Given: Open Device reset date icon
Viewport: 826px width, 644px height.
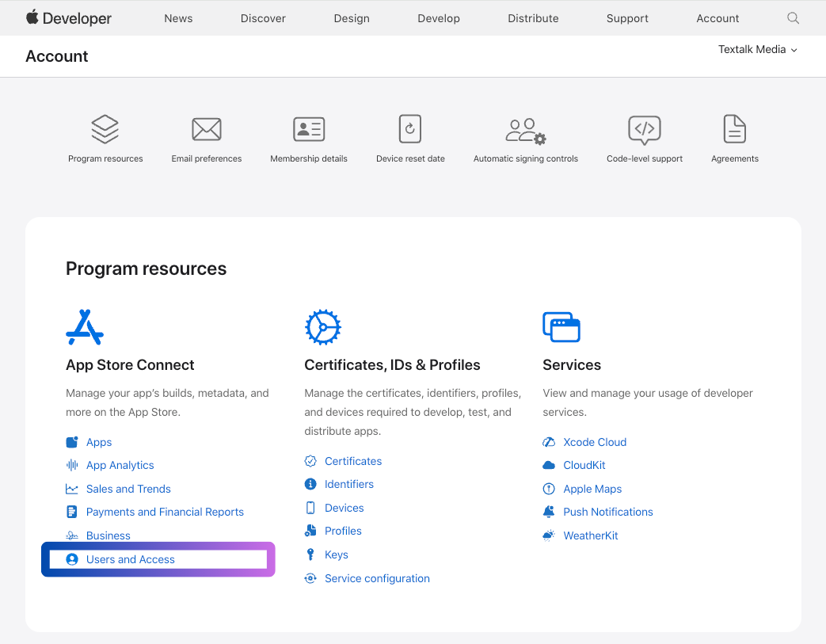Looking at the screenshot, I should tap(410, 129).
